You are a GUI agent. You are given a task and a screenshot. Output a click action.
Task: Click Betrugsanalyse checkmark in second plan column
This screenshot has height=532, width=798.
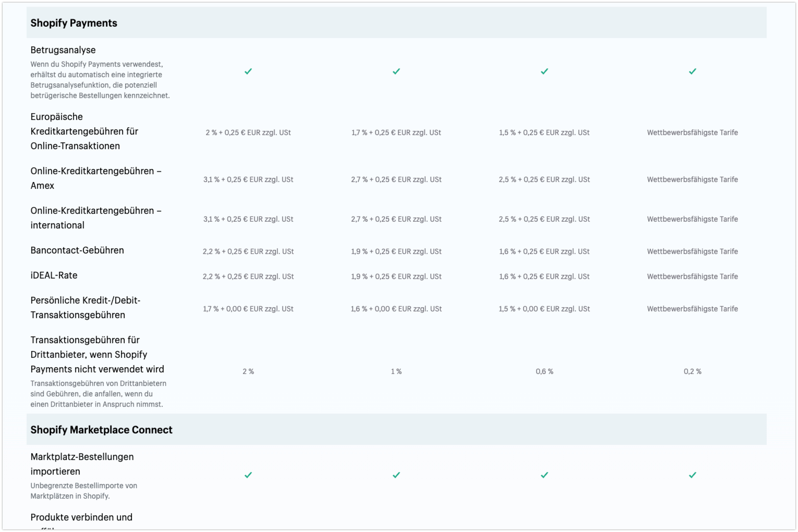(396, 71)
